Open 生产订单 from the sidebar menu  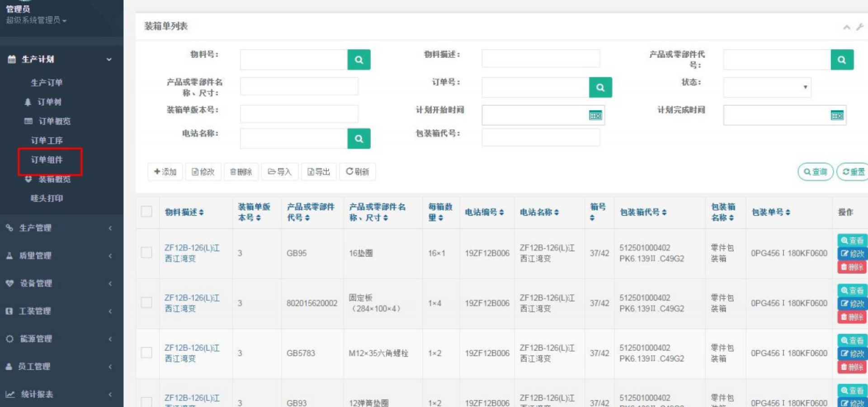tap(47, 83)
